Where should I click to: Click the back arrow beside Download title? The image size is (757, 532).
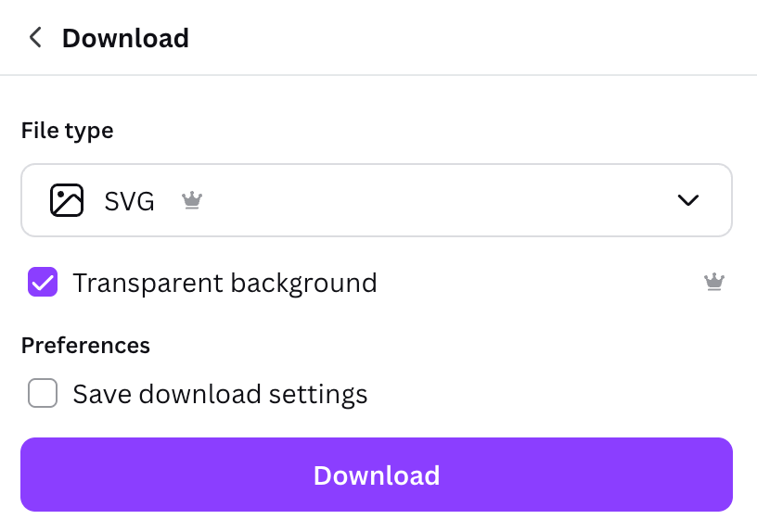35,38
